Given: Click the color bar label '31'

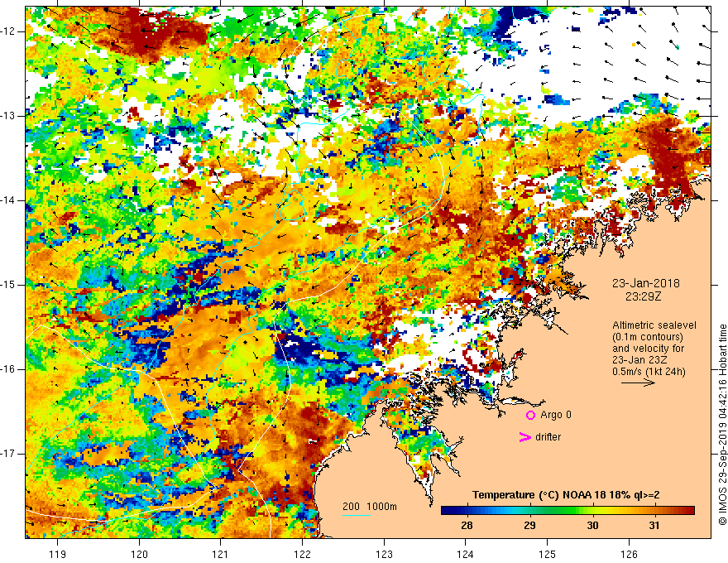Looking at the screenshot, I should point(654,526).
